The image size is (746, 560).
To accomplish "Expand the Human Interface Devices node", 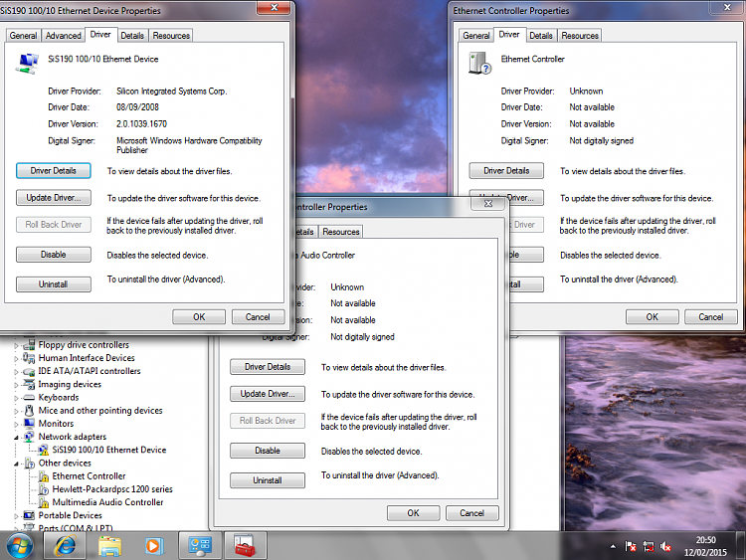I will click(x=16, y=359).
